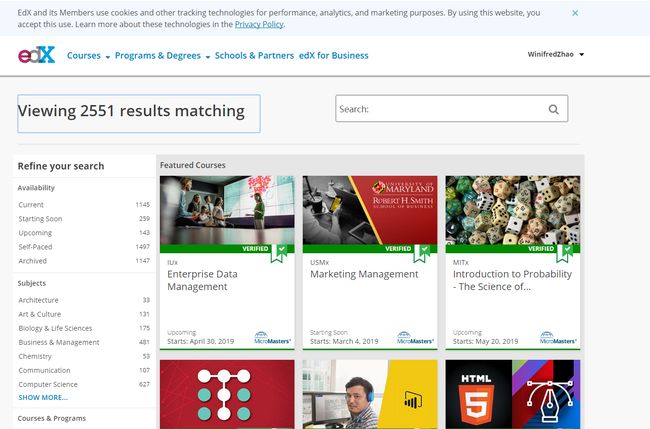Screen dimensions: 650x429
Task: Open the Programs & Degrees dropdown
Action: pos(162,56)
